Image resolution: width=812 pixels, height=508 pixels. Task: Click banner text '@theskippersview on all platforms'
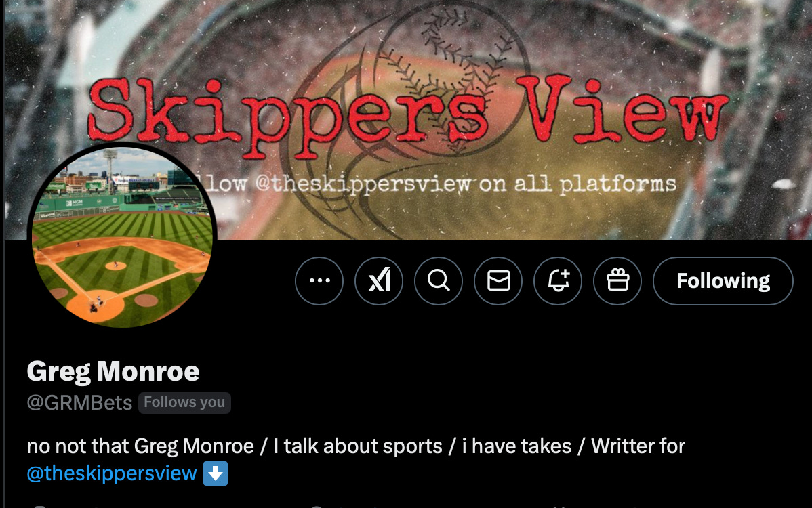coord(466,184)
